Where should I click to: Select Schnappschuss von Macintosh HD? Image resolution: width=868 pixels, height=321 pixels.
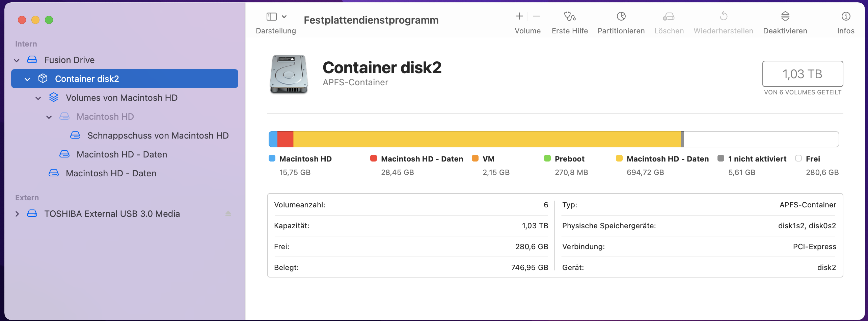click(x=158, y=136)
